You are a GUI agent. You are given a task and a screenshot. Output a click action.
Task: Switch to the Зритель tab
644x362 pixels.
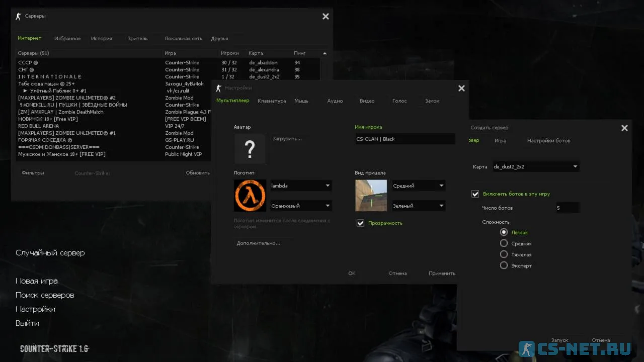click(137, 39)
